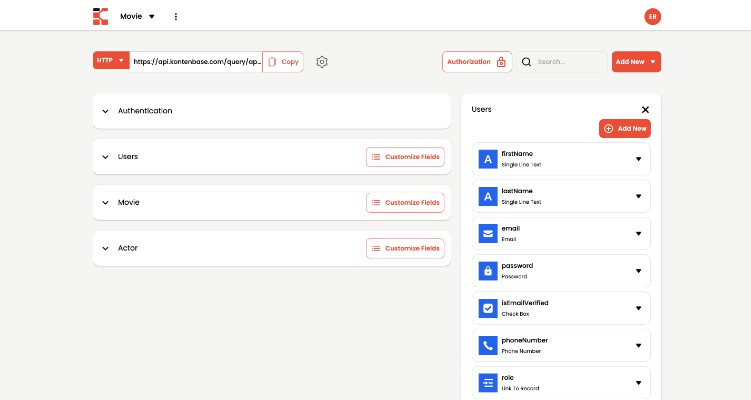The width and height of the screenshot is (751, 400).
Task: Click the Kontenbase logo icon
Action: [100, 16]
